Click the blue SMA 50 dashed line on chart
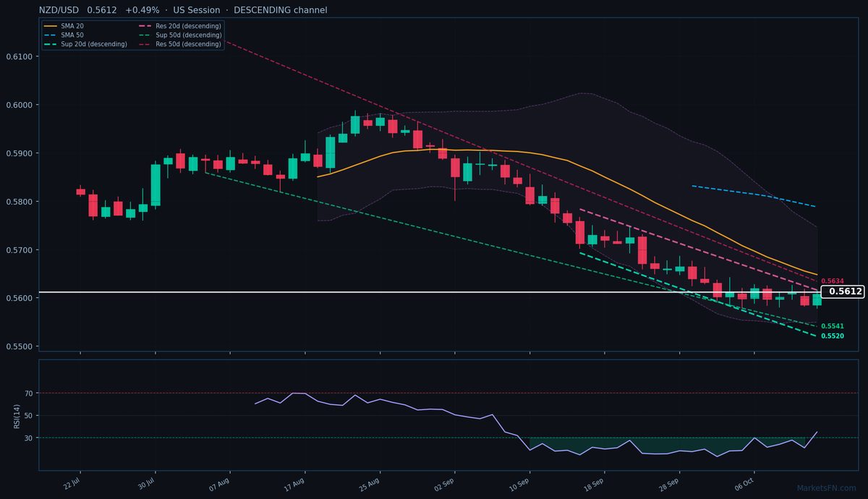 point(754,194)
